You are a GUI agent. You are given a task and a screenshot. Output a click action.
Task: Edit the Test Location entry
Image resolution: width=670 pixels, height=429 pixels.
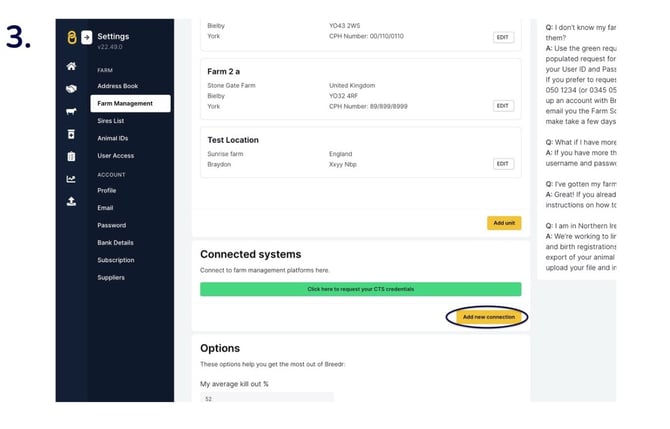pos(503,164)
